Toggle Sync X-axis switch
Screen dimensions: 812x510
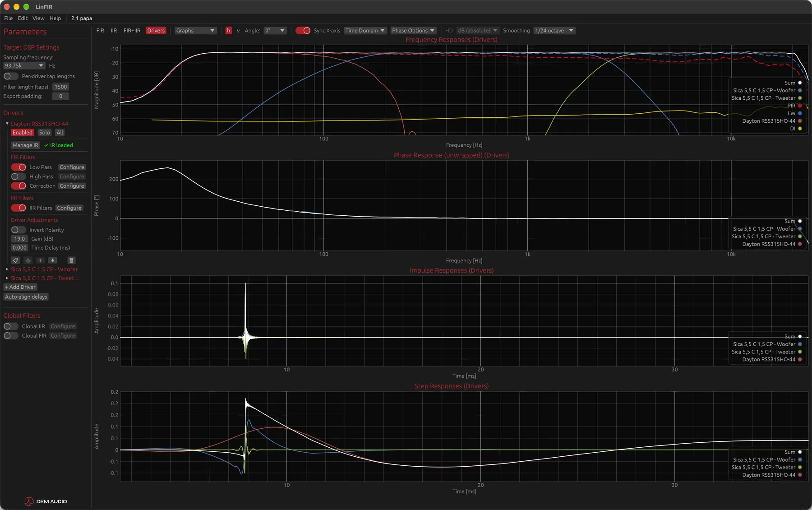coord(303,31)
